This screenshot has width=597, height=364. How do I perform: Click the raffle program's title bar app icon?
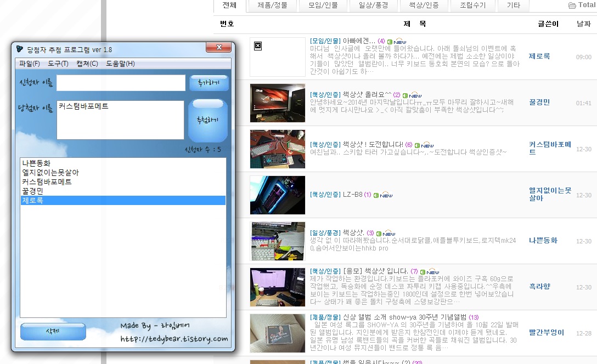19,49
